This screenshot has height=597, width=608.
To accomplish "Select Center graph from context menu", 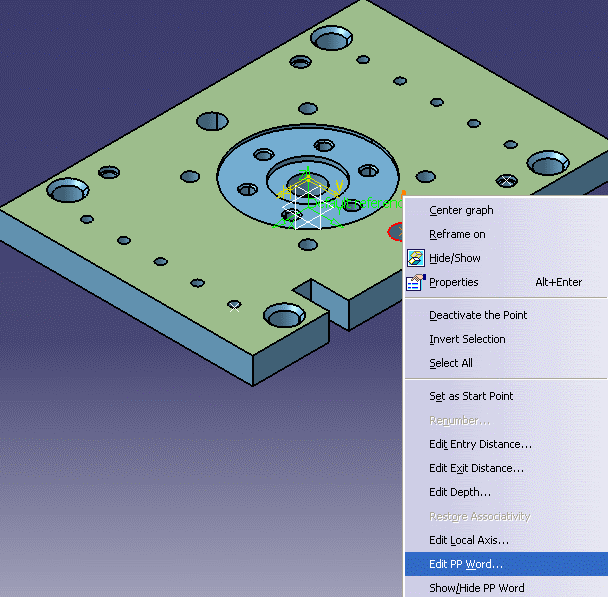I will (x=461, y=210).
